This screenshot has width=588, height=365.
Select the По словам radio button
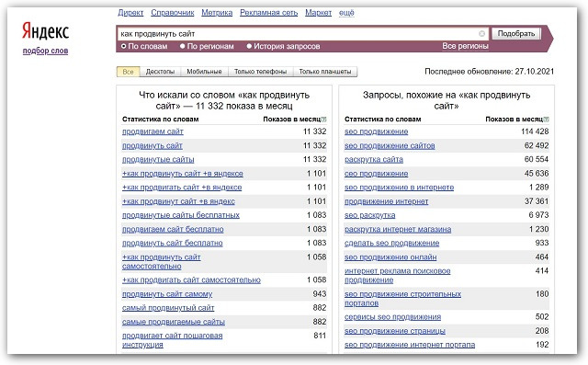pyautogui.click(x=123, y=46)
